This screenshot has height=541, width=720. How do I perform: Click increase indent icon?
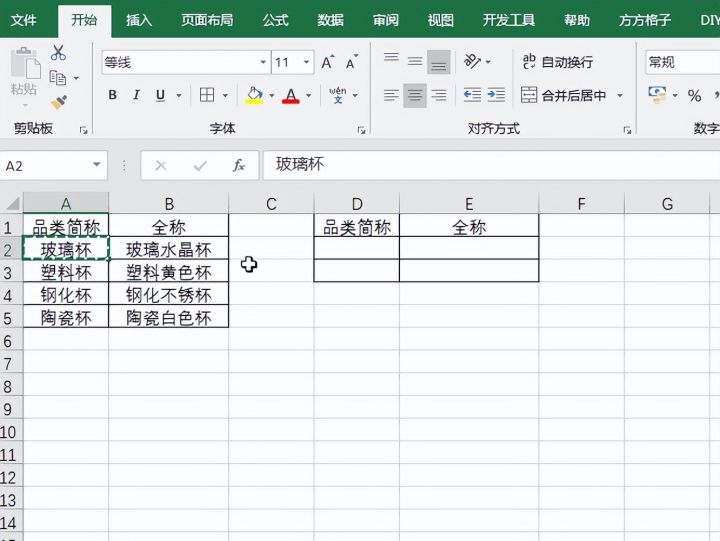pyautogui.click(x=496, y=95)
